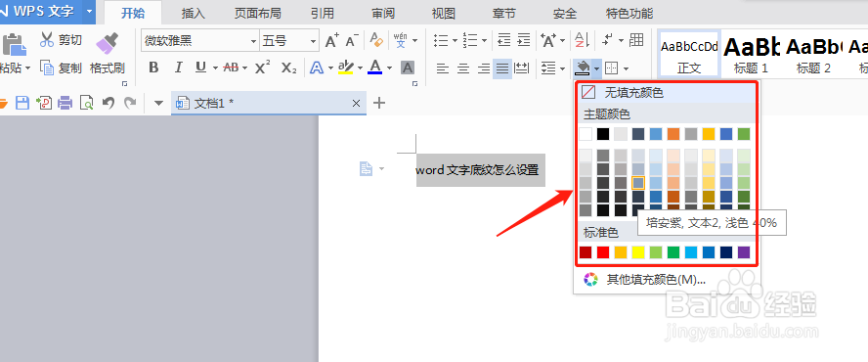Click the yellow text highlight icon
The height and width of the screenshot is (362, 868).
coord(345,68)
